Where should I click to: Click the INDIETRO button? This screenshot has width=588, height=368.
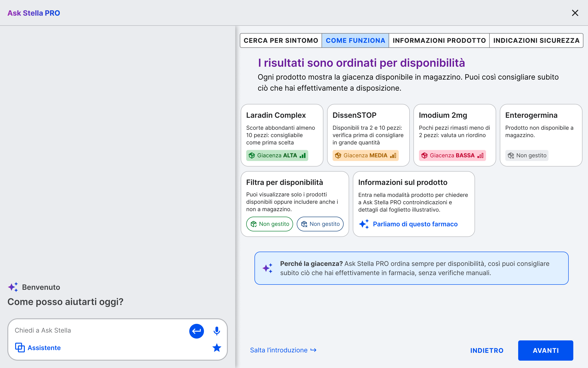click(x=487, y=351)
